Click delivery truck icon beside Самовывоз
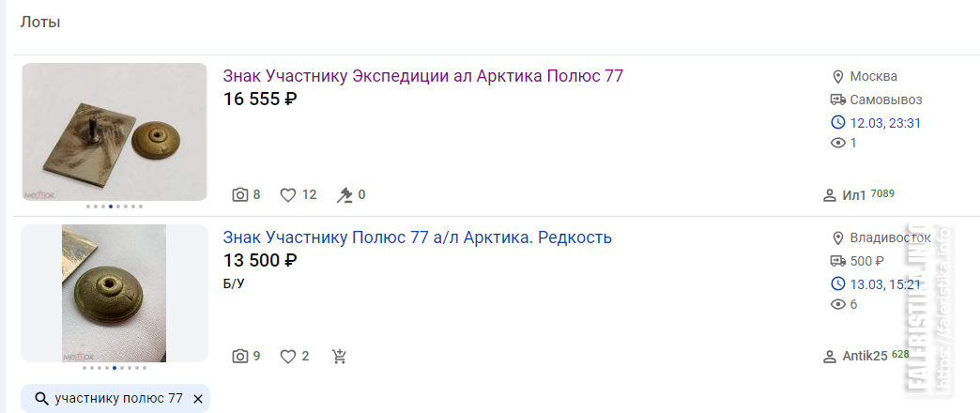This screenshot has width=980, height=413. pos(838,100)
